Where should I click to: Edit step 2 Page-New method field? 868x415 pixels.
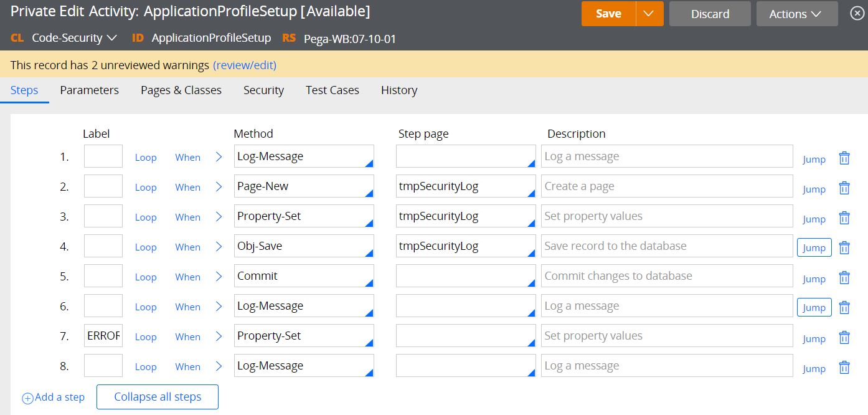click(304, 186)
